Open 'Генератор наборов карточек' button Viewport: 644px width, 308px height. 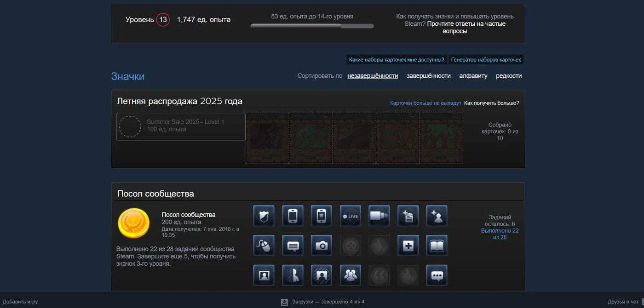click(x=486, y=60)
